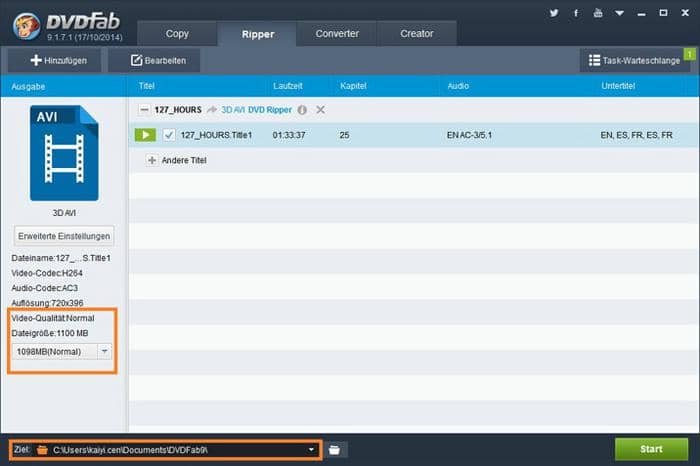The image size is (700, 466).
Task: Click the Kapitel column header
Action: pyautogui.click(x=353, y=86)
